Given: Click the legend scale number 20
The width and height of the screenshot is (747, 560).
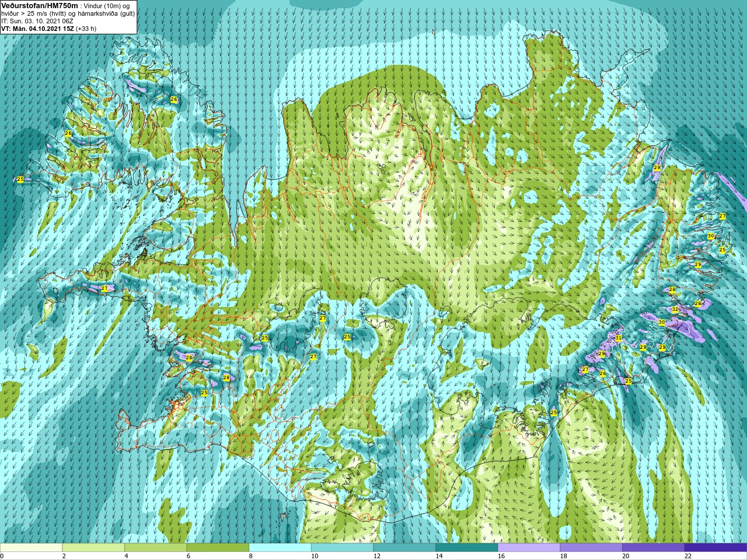Looking at the screenshot, I should [x=626, y=556].
